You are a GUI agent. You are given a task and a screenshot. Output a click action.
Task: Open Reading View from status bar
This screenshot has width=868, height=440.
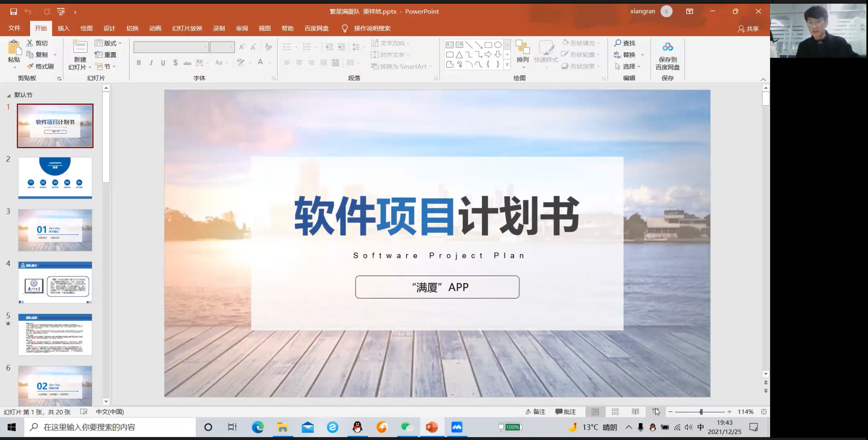point(635,412)
